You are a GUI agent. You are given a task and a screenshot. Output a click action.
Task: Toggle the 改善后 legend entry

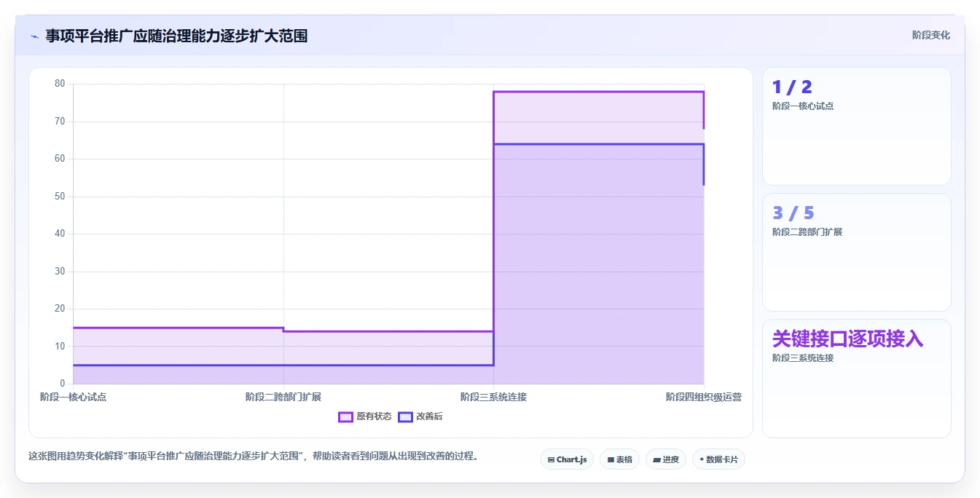pos(420,416)
